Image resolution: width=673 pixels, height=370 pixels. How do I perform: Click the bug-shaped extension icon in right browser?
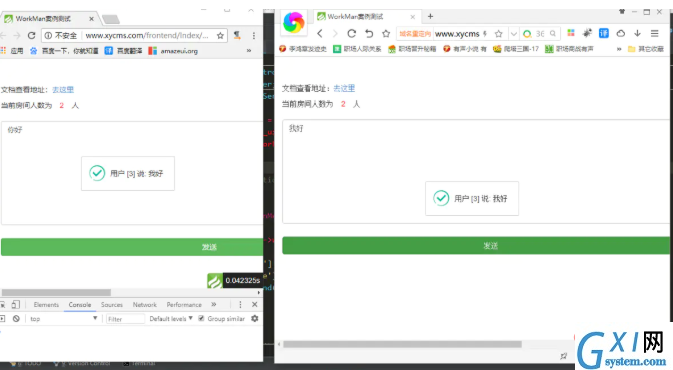(587, 33)
